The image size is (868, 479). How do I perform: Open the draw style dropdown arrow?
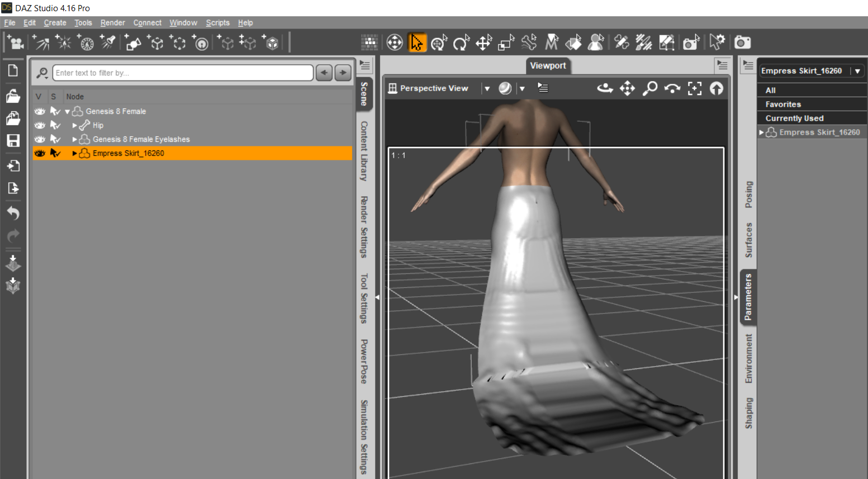(x=522, y=88)
